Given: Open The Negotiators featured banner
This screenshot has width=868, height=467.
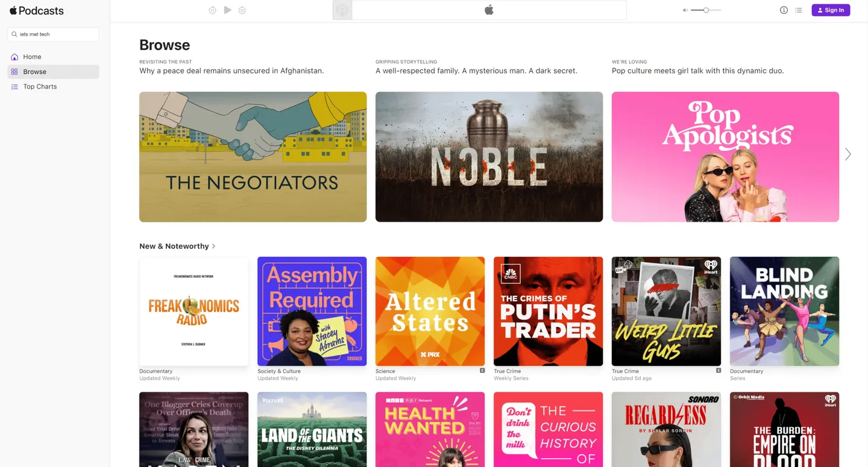Looking at the screenshot, I should (x=253, y=157).
